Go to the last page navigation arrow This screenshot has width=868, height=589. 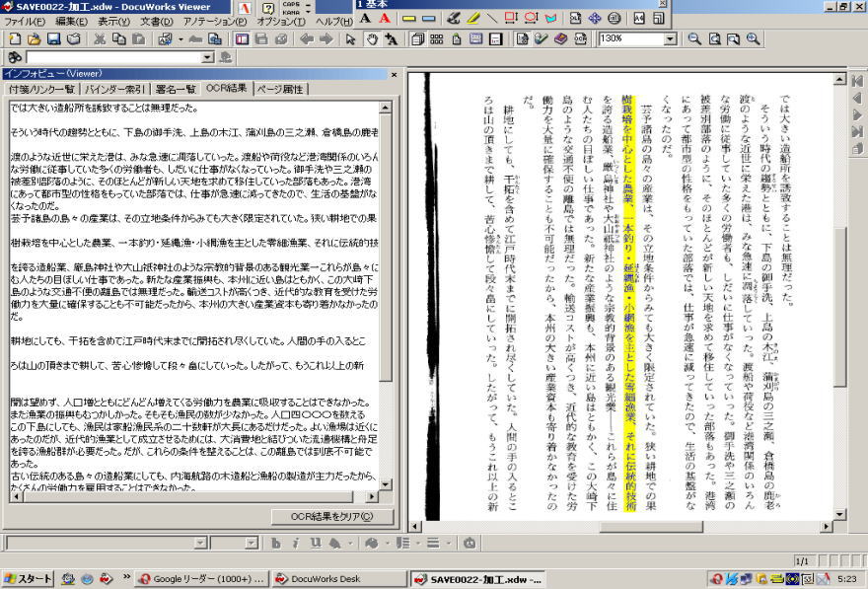coord(857,131)
